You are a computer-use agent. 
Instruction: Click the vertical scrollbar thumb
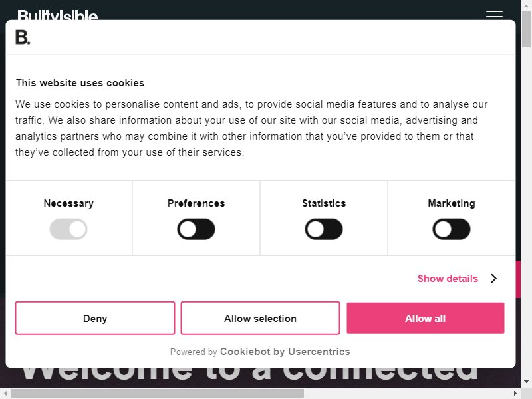point(526,29)
